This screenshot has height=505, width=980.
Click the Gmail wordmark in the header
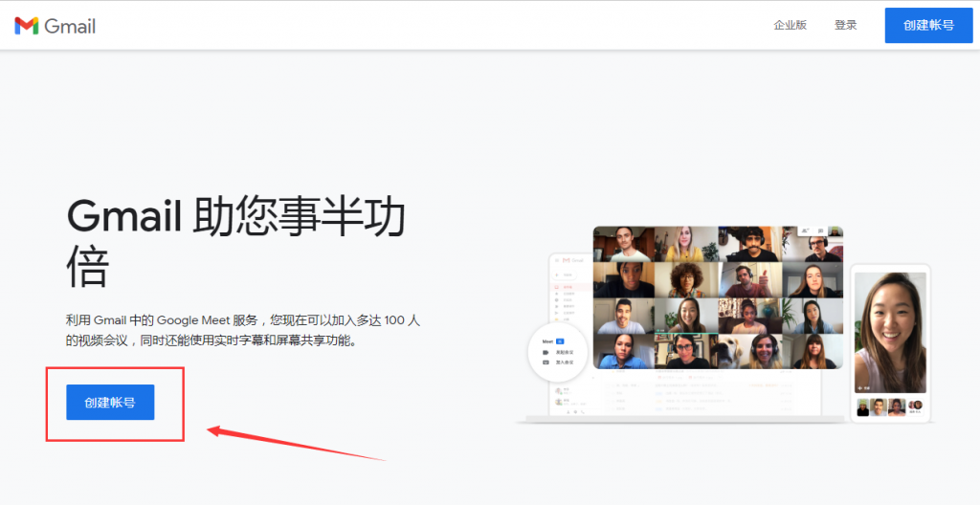(71, 26)
